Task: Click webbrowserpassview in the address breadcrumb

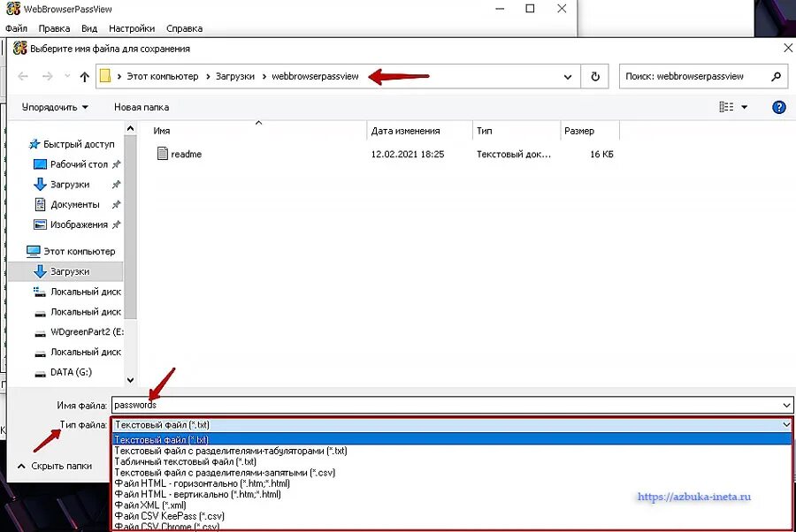Action: pyautogui.click(x=315, y=77)
